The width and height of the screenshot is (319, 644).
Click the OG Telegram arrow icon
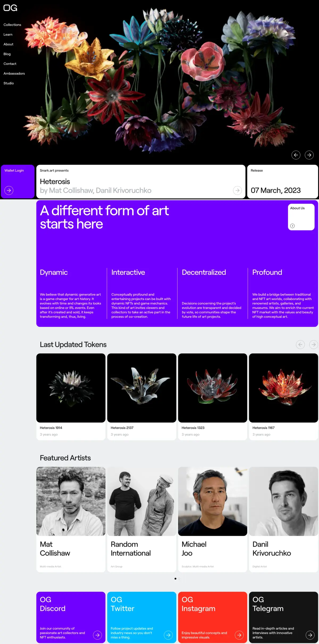point(310,635)
